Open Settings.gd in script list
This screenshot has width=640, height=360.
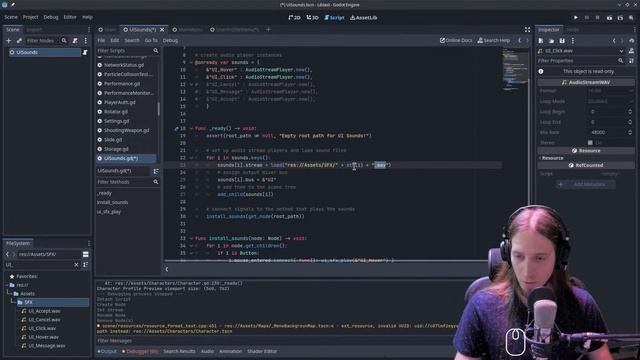(x=116, y=121)
